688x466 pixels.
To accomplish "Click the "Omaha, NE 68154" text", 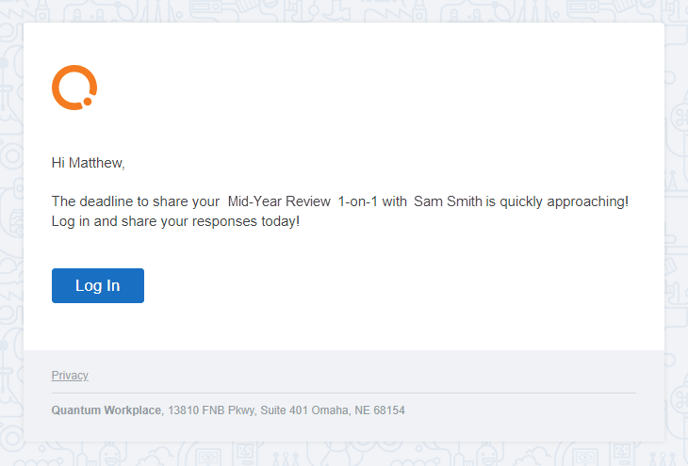I will click(x=358, y=410).
